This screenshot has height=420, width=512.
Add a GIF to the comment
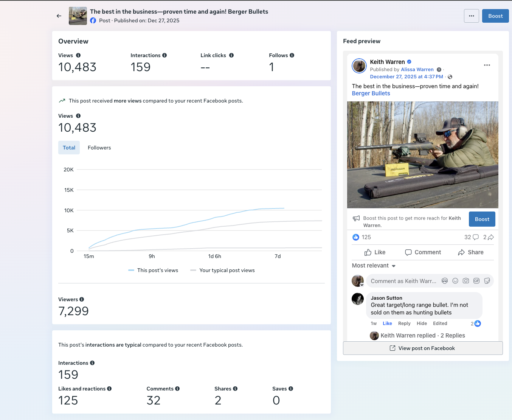click(476, 281)
